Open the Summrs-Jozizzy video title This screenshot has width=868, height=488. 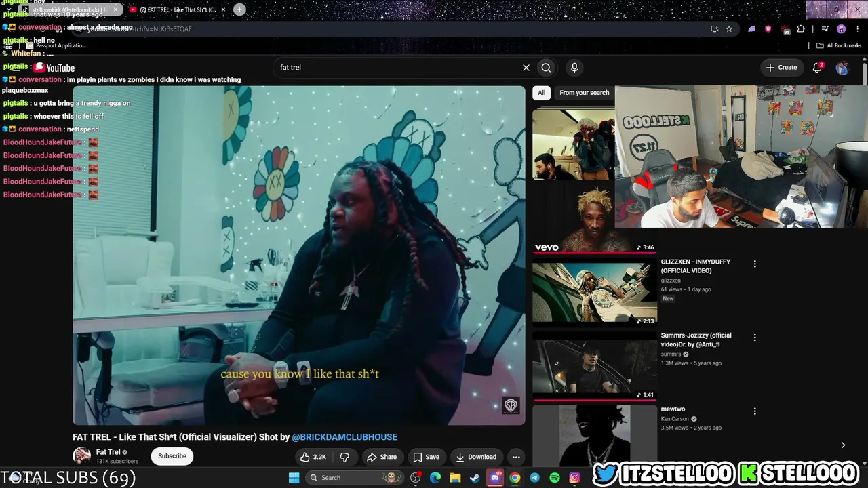tap(696, 340)
